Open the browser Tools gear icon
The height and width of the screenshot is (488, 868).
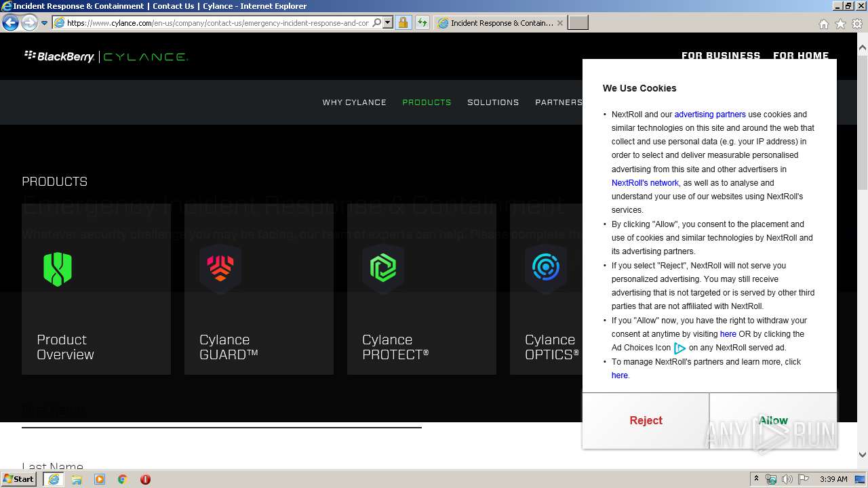coord(857,24)
